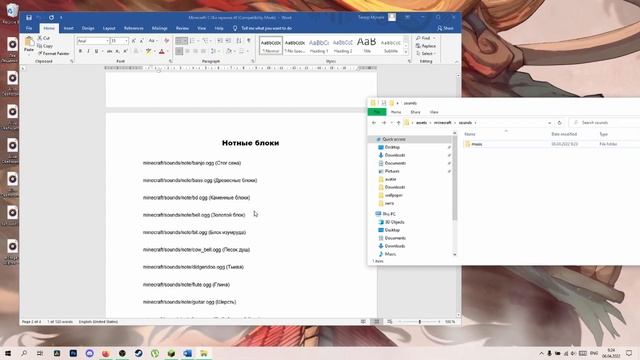Viewport: 640px width, 360px height.
Task: Click Cut in the Clipboard group
Action: pyautogui.click(x=44, y=38)
